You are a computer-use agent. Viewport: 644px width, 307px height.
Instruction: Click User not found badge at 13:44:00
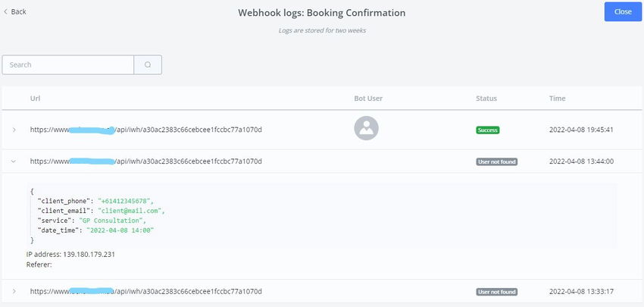(x=496, y=161)
